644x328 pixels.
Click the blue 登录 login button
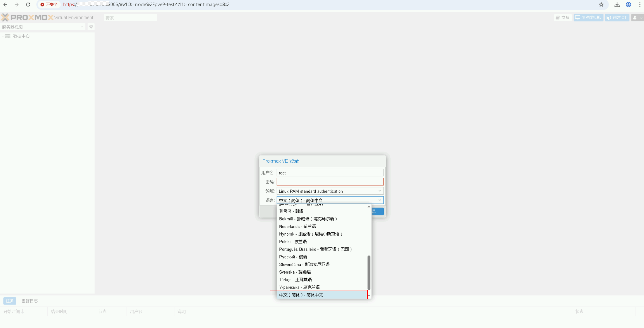[377, 211]
